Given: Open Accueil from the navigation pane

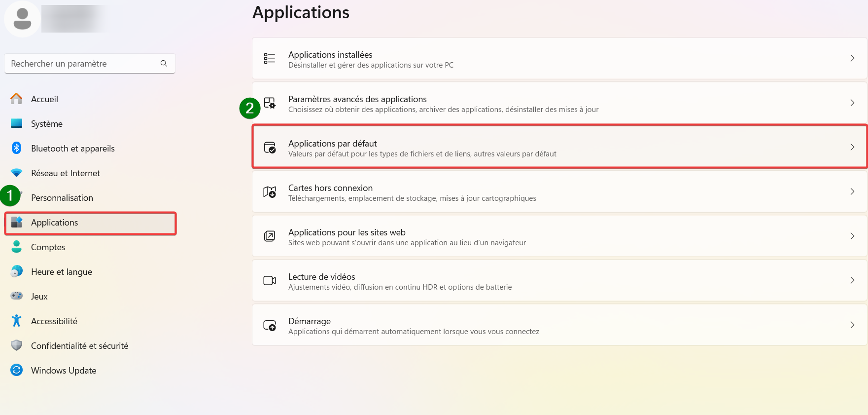Looking at the screenshot, I should pyautogui.click(x=44, y=99).
